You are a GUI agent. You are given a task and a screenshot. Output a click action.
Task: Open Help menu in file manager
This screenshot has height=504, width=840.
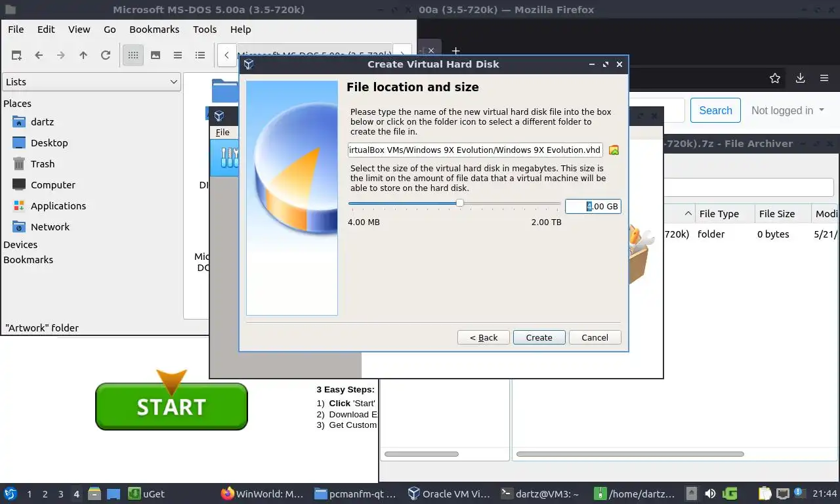(240, 30)
